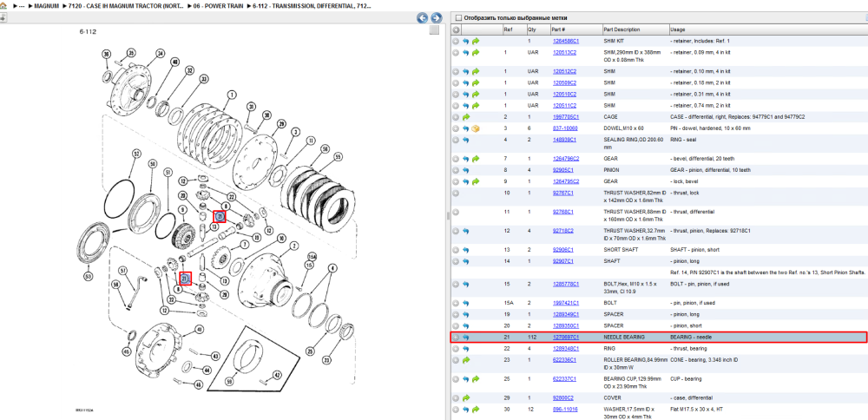868x420 pixels.
Task: Click the green arrow in the 120513C2 row
Action: click(x=476, y=53)
